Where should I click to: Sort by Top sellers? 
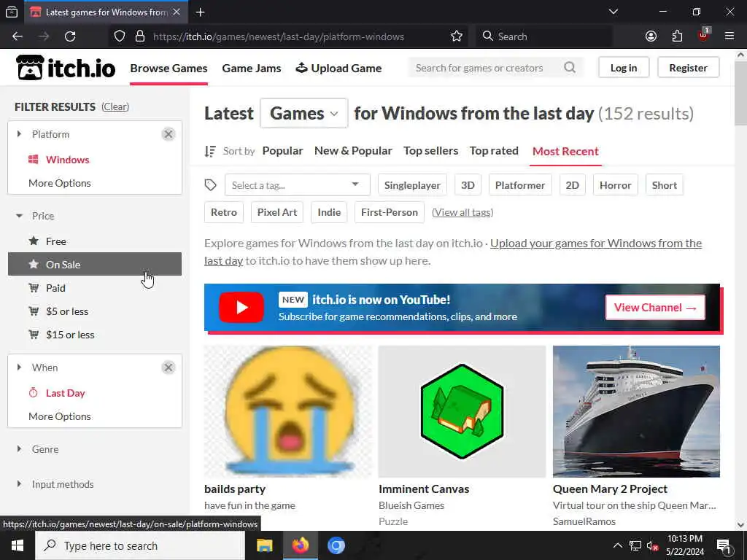coord(430,151)
